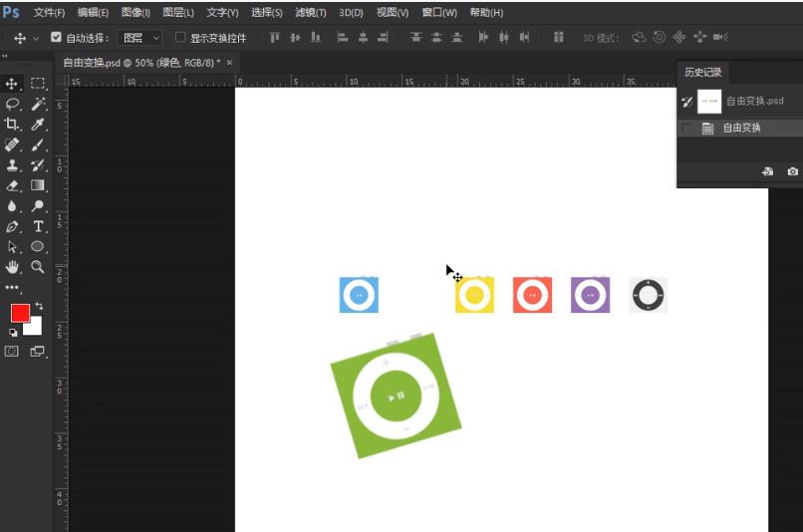Select the Eyedropper tool
The height and width of the screenshot is (532, 803).
(38, 124)
